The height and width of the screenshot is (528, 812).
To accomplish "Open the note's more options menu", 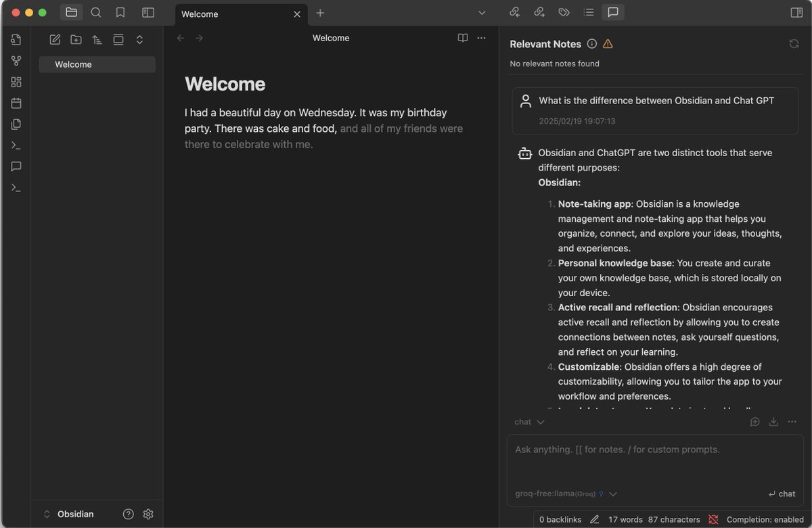I will click(481, 38).
